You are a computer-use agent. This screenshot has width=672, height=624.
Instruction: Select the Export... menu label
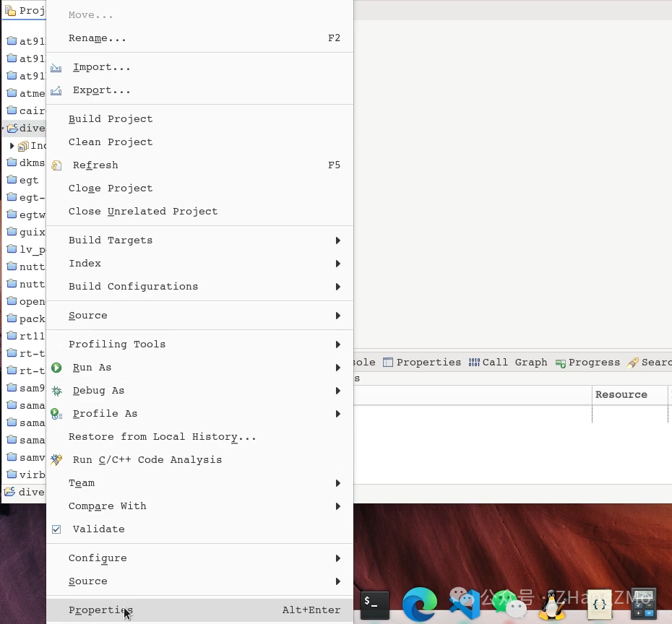point(102,90)
